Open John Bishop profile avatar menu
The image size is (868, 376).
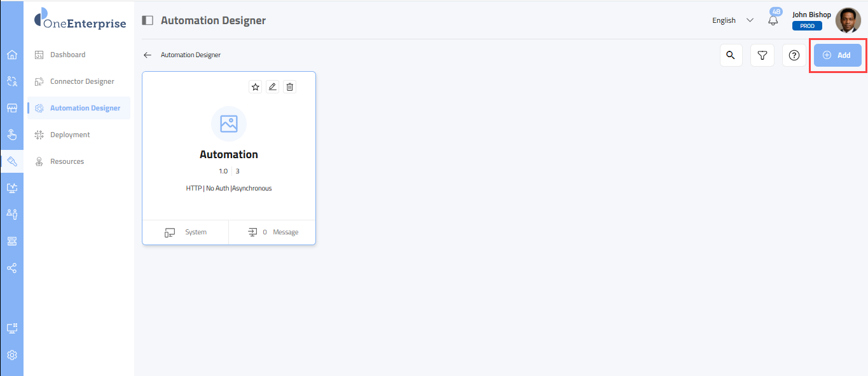coord(848,20)
